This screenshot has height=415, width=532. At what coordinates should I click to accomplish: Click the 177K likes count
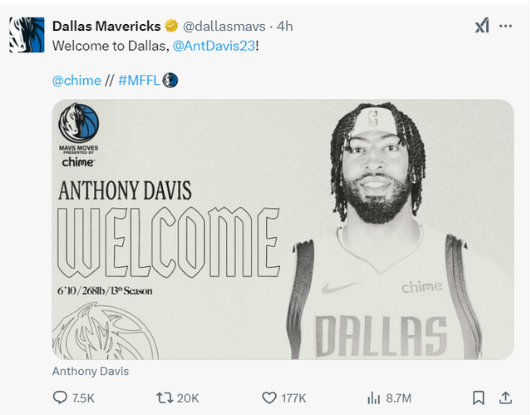(293, 398)
